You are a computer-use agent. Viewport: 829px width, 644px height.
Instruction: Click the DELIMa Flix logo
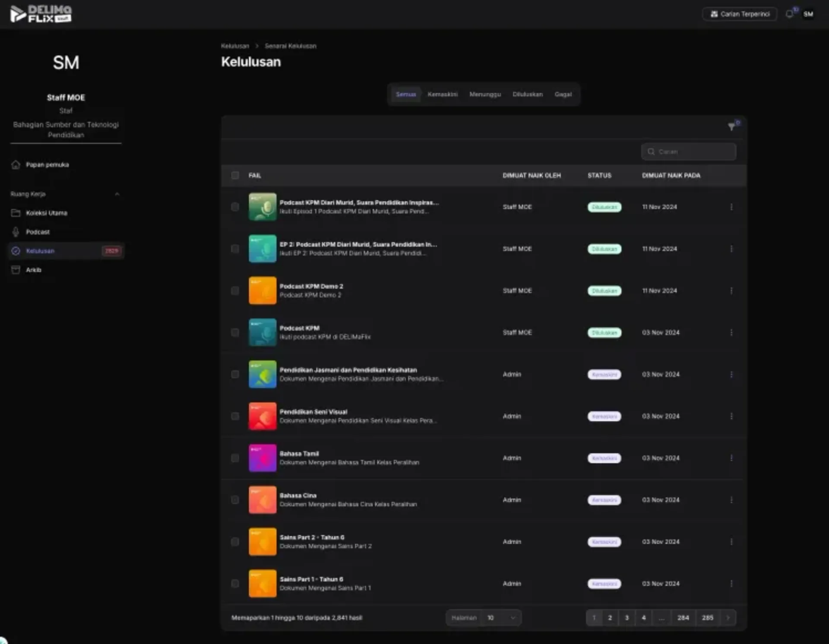[x=41, y=14]
